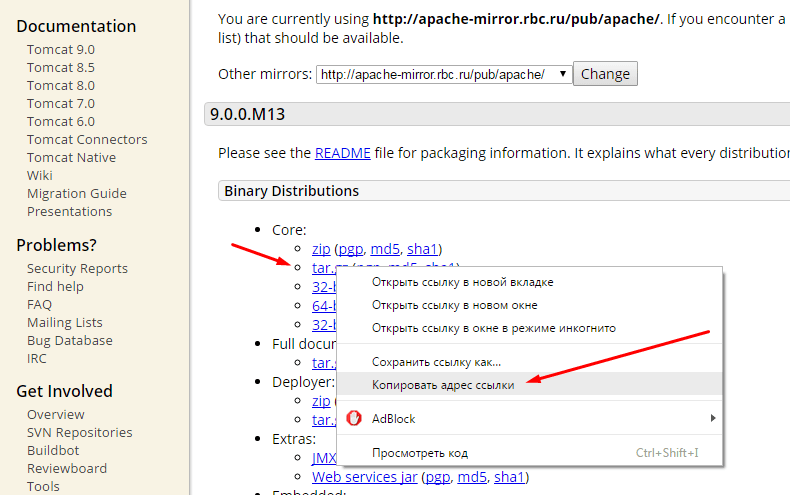Click the Binary Distributions heading

[x=291, y=191]
